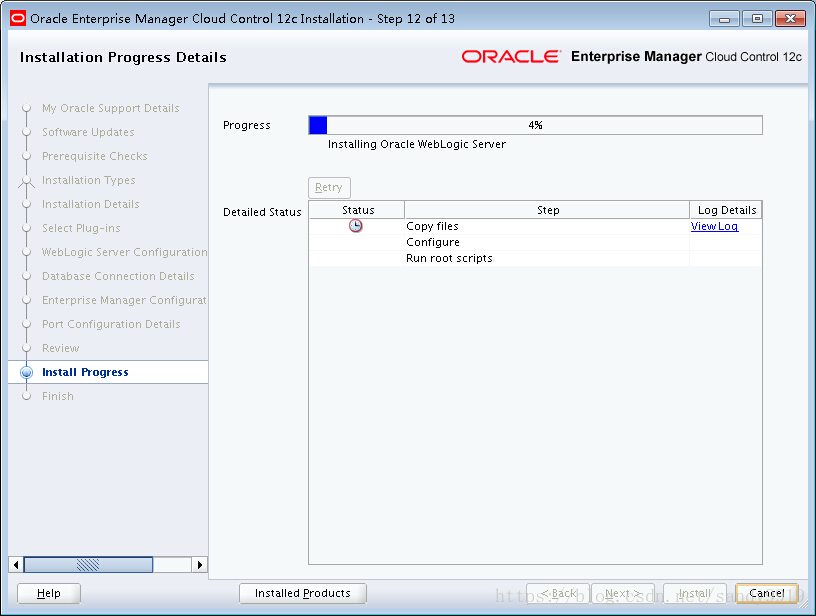Select the Configure row text
Viewport: 816px width, 616px height.
tap(433, 242)
